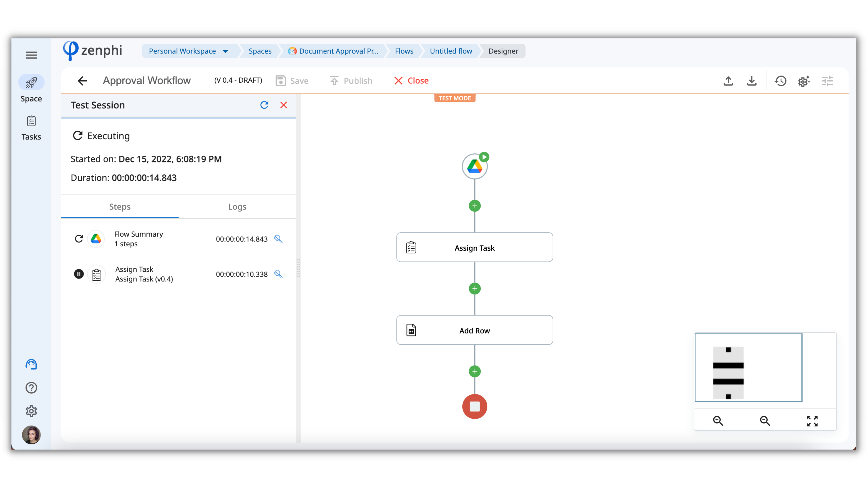Screen dimensions: 868x488
Task: Add step above Add Row's end node
Action: 475,371
